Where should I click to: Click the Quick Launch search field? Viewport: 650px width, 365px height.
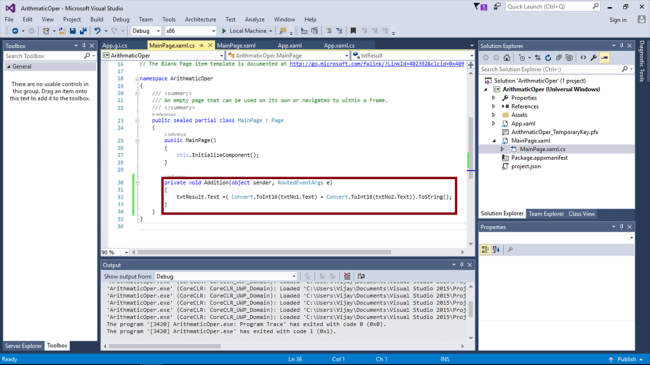[x=553, y=7]
